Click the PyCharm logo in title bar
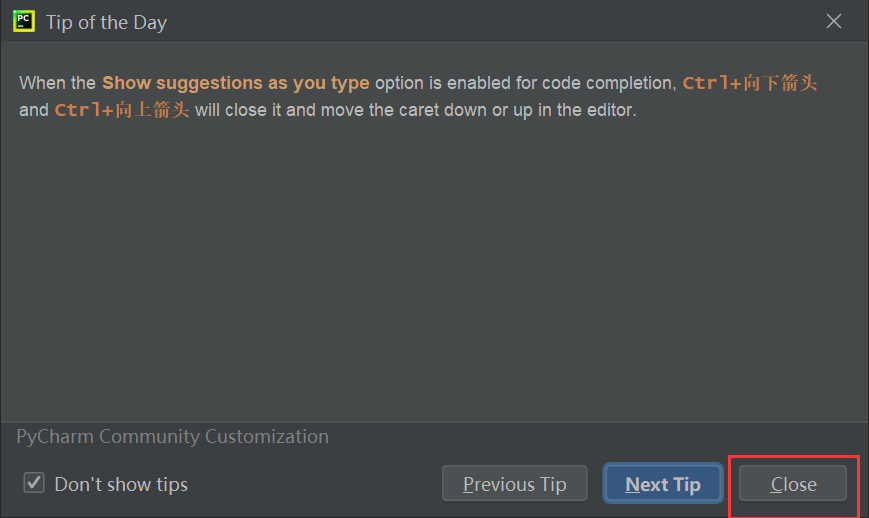869x518 pixels. (24, 21)
